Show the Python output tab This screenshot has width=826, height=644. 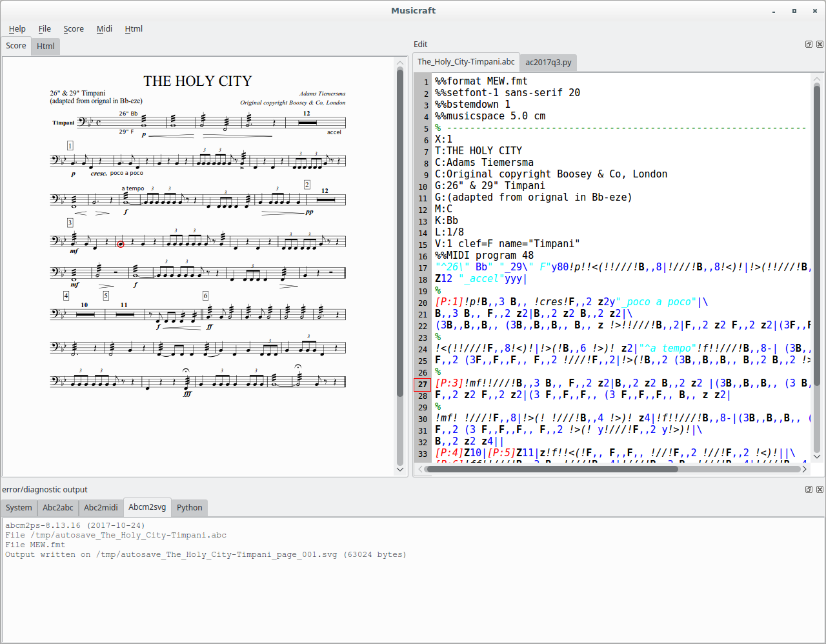[x=190, y=508]
